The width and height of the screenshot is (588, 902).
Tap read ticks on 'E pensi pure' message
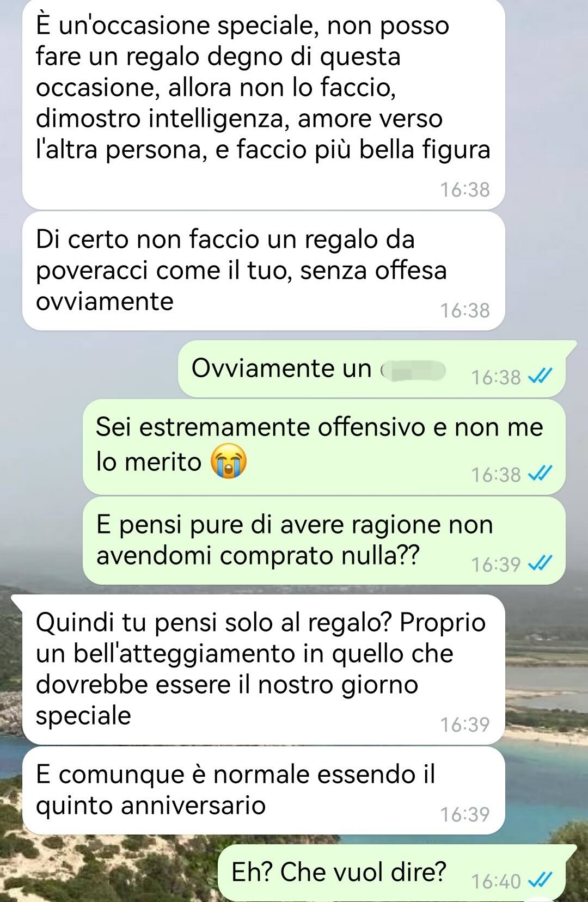541,563
